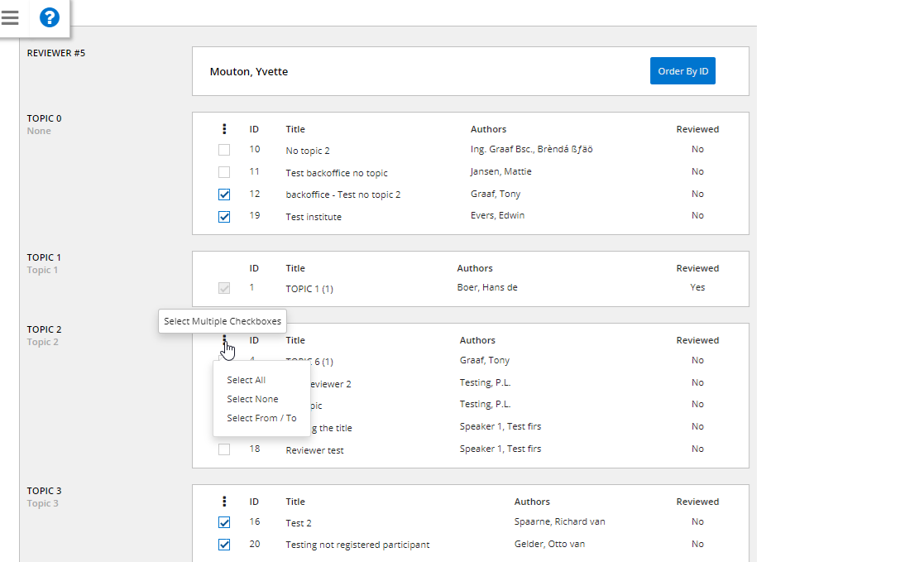Choose Select From / To option
Image resolution: width=924 pixels, height=562 pixels.
[261, 418]
